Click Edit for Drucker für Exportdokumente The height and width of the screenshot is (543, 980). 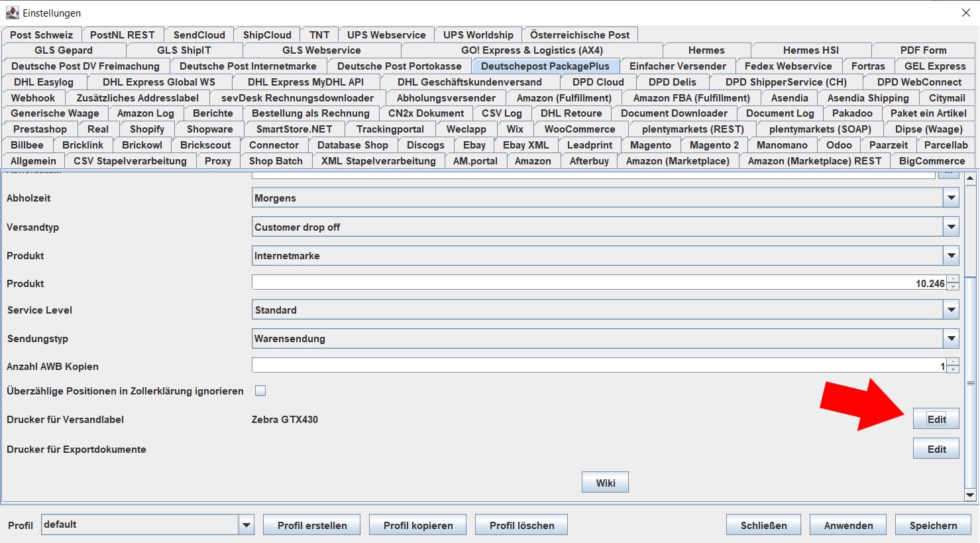tap(936, 449)
